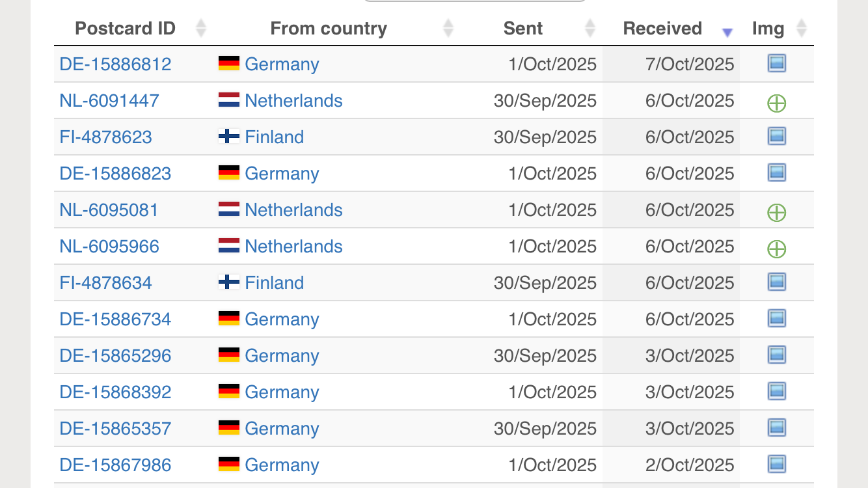Sort table by Sent date column

(x=523, y=29)
